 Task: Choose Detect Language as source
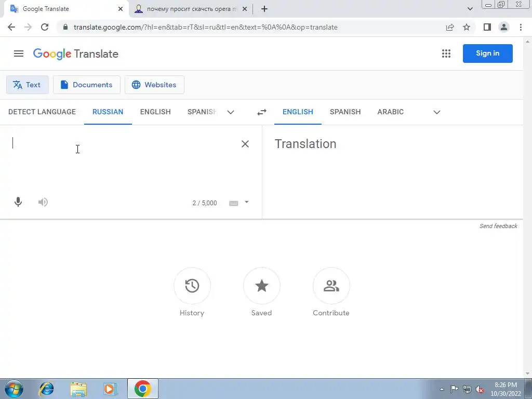(42, 112)
